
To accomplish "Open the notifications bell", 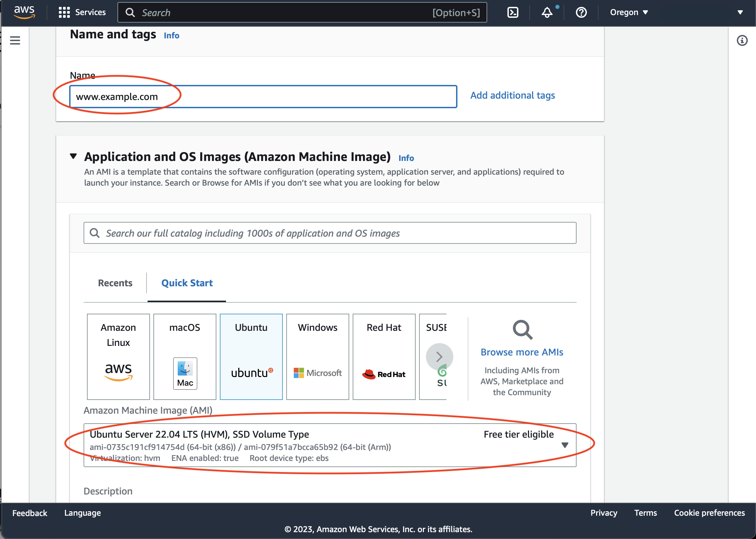I will 547,12.
